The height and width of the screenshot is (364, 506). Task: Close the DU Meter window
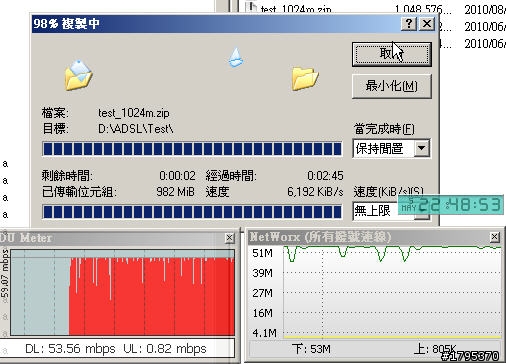pyautogui.click(x=229, y=238)
